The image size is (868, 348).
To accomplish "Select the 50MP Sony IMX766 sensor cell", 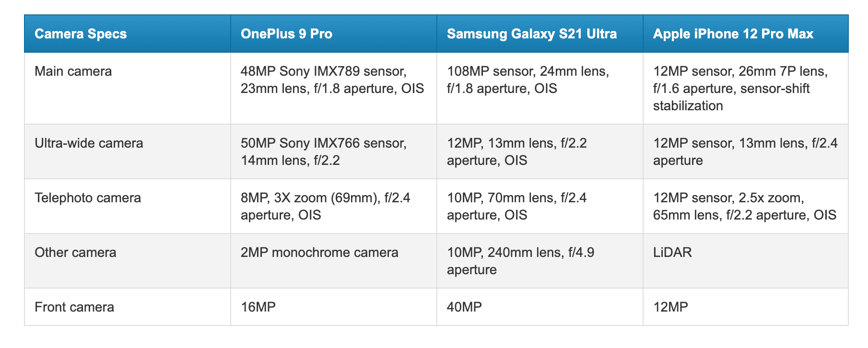I will (334, 151).
